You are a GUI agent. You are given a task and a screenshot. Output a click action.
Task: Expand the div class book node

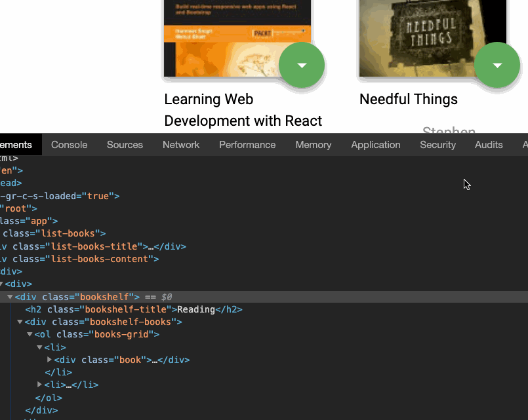(x=49, y=360)
